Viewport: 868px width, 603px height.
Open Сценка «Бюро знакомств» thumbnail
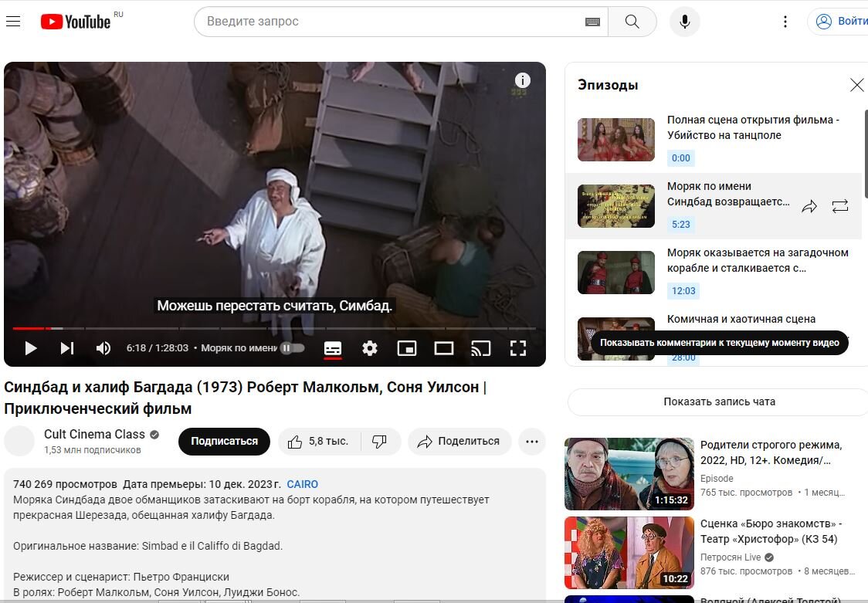click(629, 553)
